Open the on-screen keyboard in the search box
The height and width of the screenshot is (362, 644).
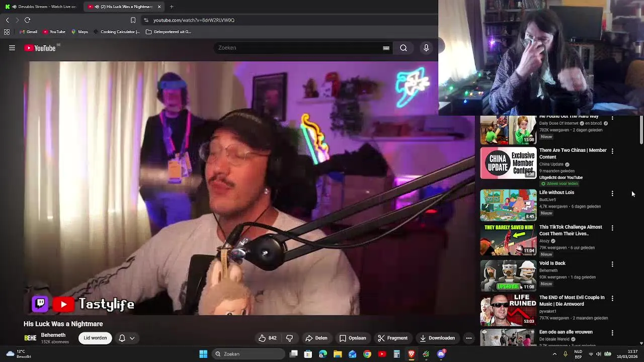coord(386,48)
